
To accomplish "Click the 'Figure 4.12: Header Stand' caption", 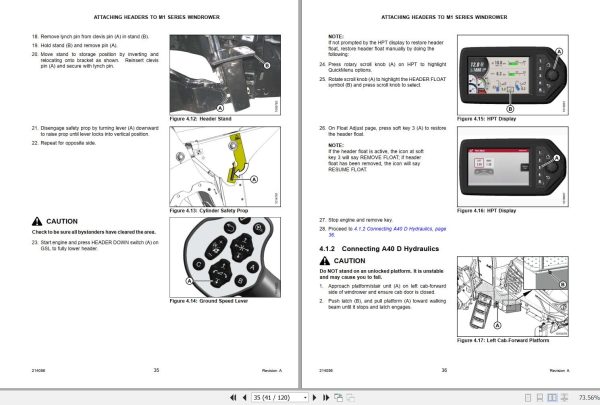I will click(x=201, y=119).
